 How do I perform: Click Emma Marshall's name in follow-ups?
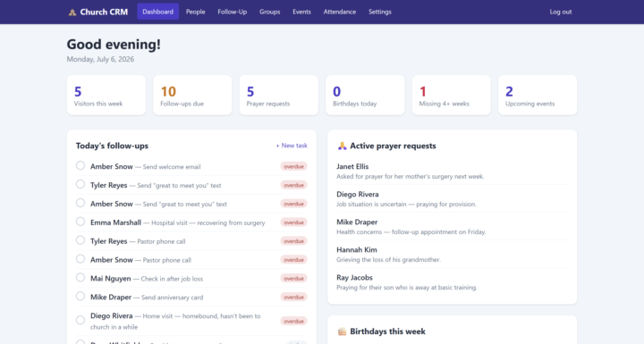(x=115, y=222)
